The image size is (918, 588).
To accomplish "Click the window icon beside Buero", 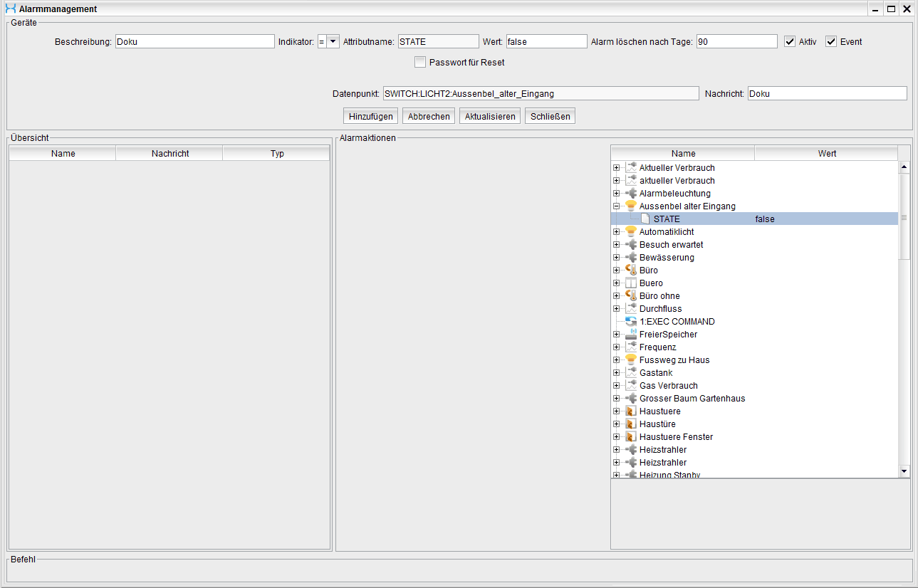I will point(630,283).
